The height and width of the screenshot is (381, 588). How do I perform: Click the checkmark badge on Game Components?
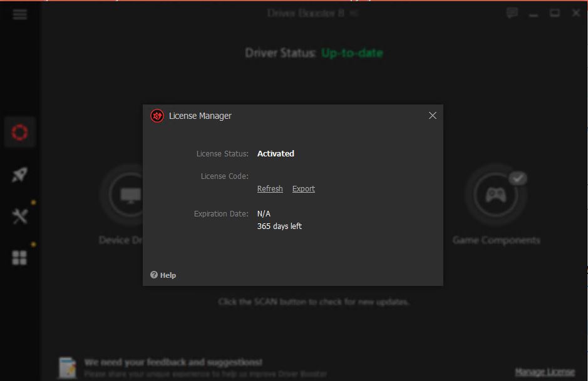(x=518, y=178)
